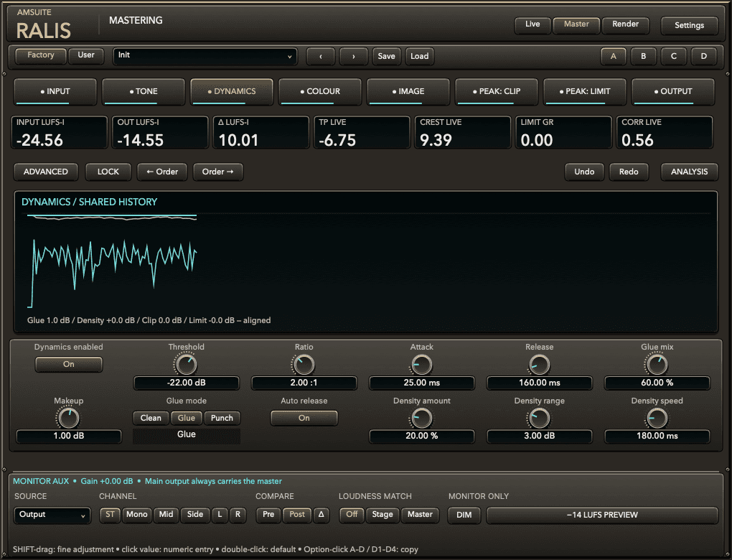732x560 pixels.
Task: Compare using Post signal
Action: coord(297,514)
